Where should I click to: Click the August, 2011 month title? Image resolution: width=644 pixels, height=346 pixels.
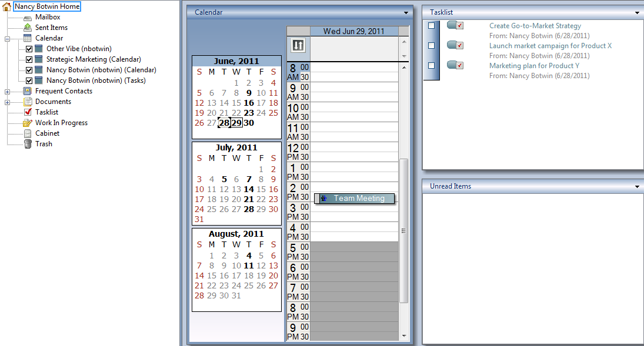pos(236,234)
